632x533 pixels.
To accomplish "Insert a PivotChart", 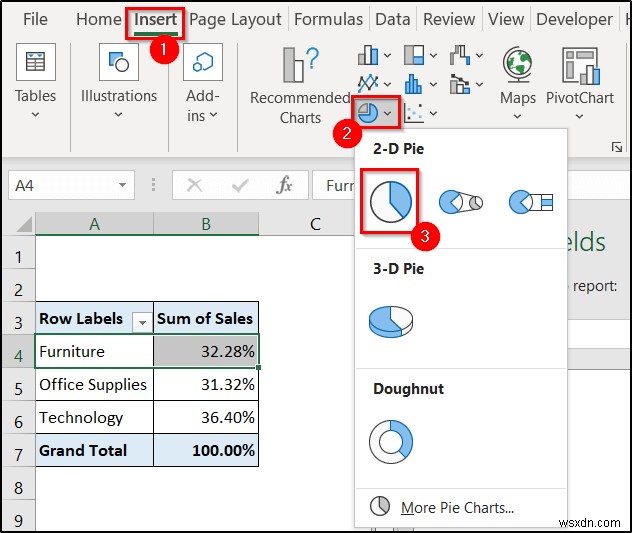I will [x=580, y=66].
